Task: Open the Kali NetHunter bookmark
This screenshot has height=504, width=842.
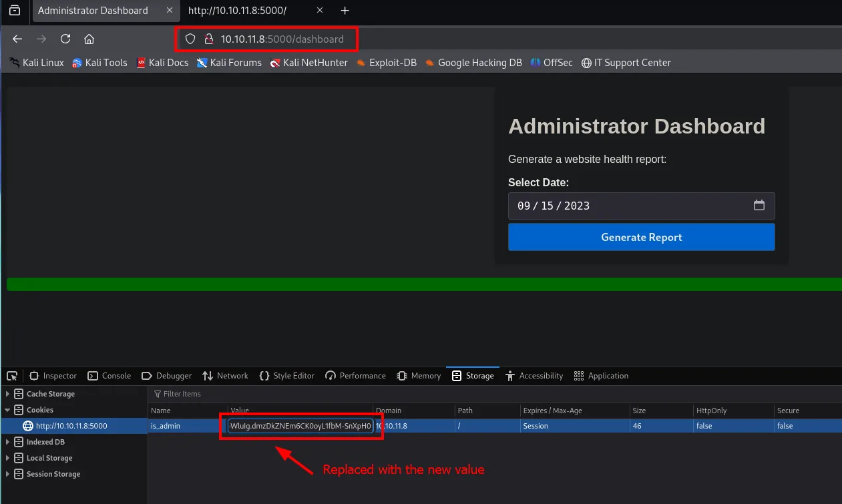Action: 309,63
